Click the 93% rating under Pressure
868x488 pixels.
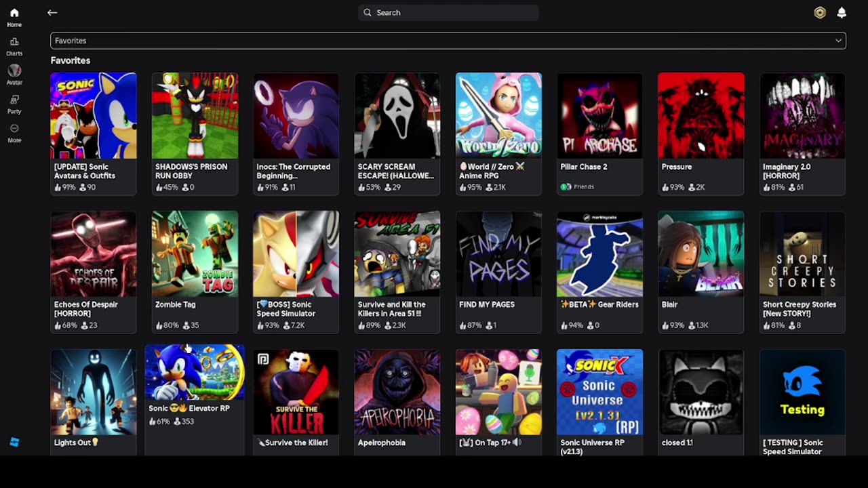tap(672, 187)
